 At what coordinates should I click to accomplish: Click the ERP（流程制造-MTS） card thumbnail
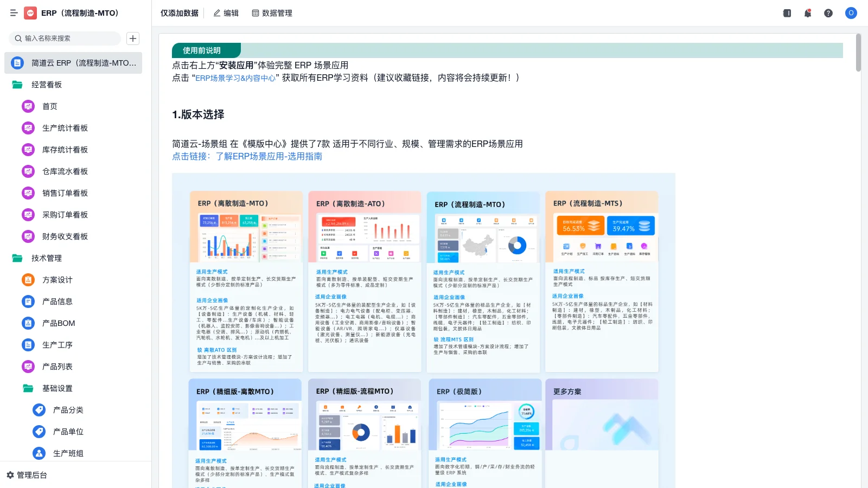[602, 281]
